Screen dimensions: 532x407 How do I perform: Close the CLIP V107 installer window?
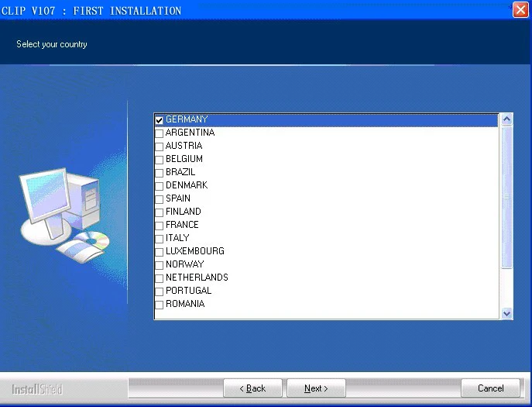pos(520,9)
